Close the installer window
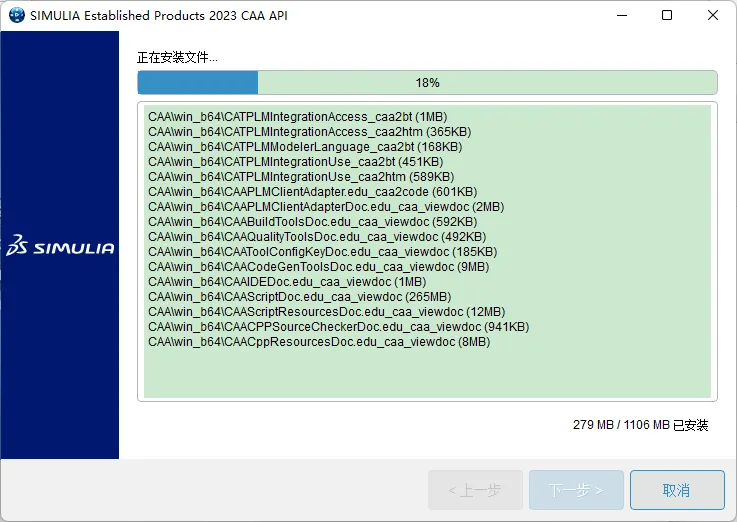 coord(713,15)
